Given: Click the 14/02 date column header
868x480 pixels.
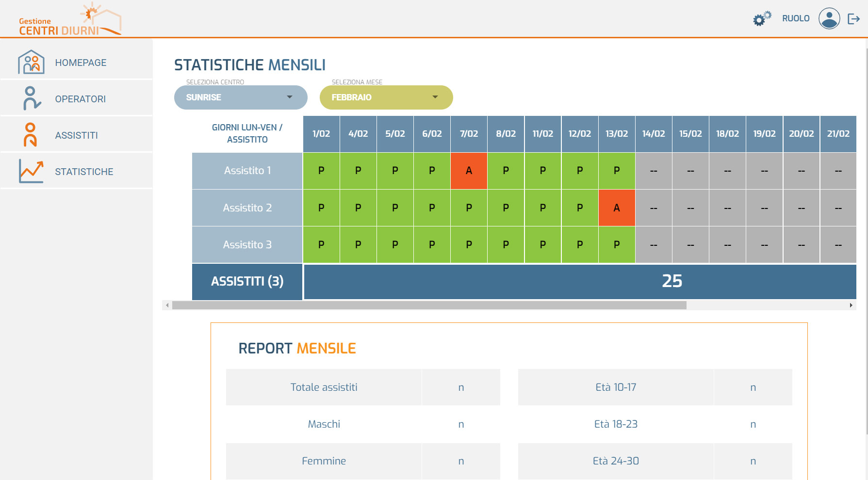Looking at the screenshot, I should pyautogui.click(x=654, y=134).
